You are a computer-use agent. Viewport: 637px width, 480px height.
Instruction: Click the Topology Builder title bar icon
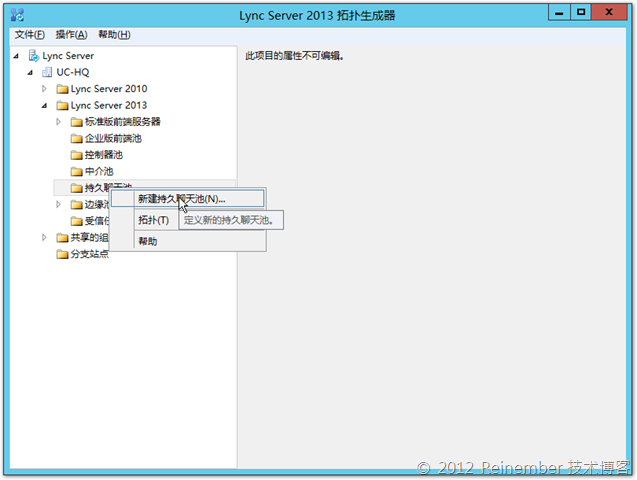(17, 15)
